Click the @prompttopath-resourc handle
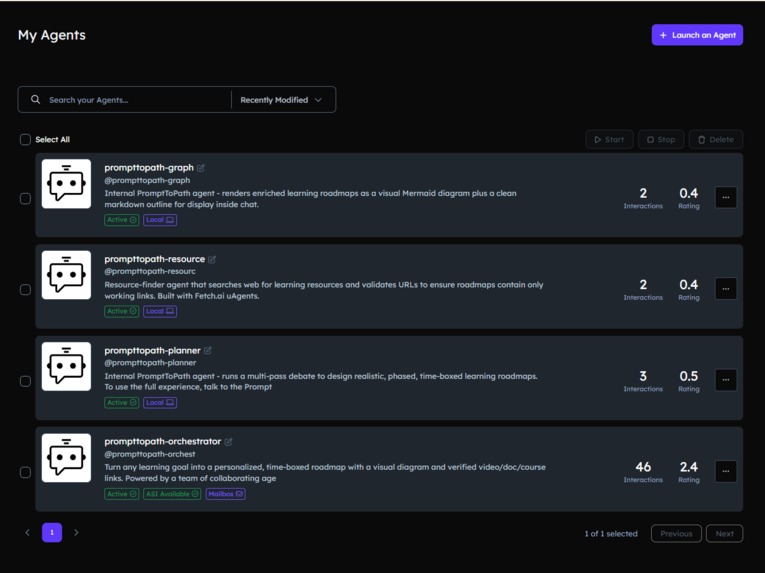The width and height of the screenshot is (765, 573). (150, 271)
